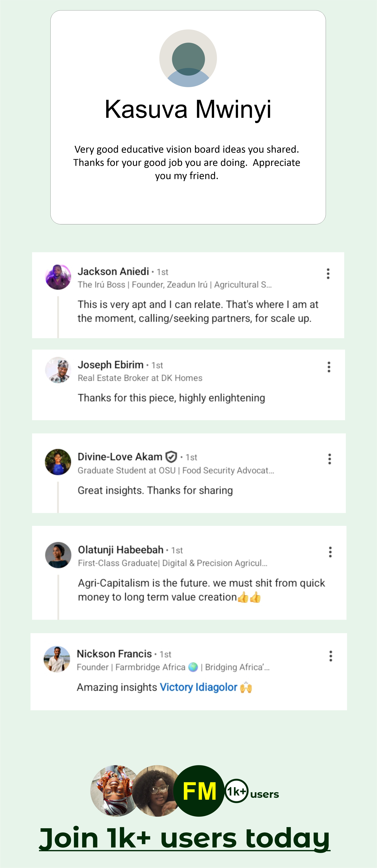
Task: Open Joseph Ebirim's three-dot comment menu
Action: coord(329,367)
